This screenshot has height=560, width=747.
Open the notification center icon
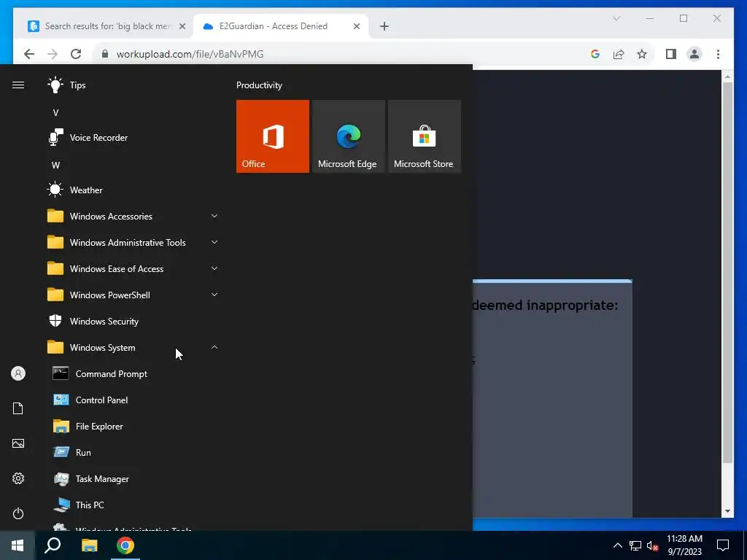click(x=723, y=545)
